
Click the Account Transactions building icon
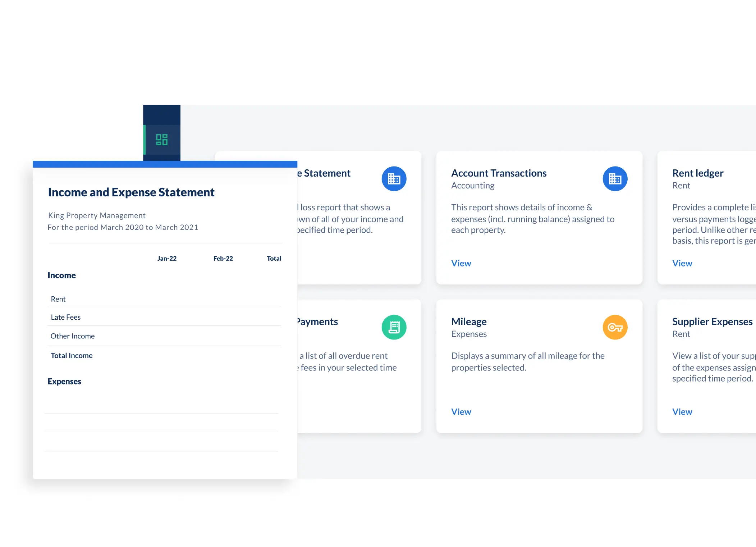(615, 179)
